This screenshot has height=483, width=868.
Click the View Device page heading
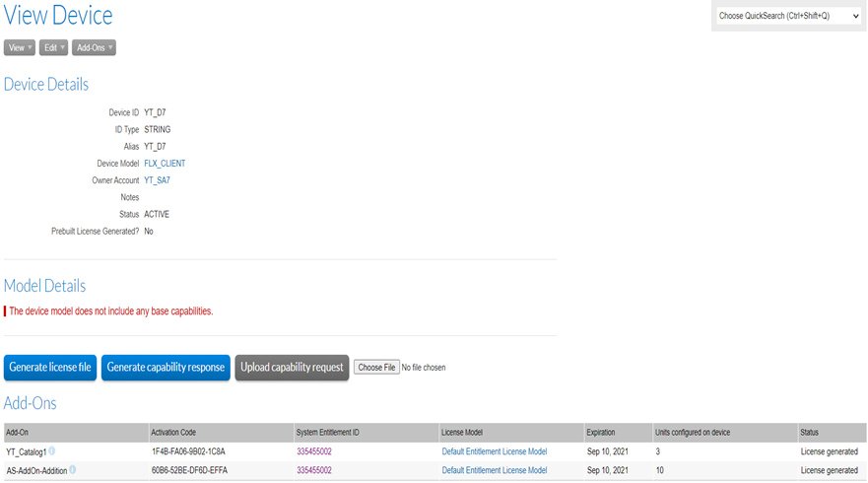click(x=58, y=15)
